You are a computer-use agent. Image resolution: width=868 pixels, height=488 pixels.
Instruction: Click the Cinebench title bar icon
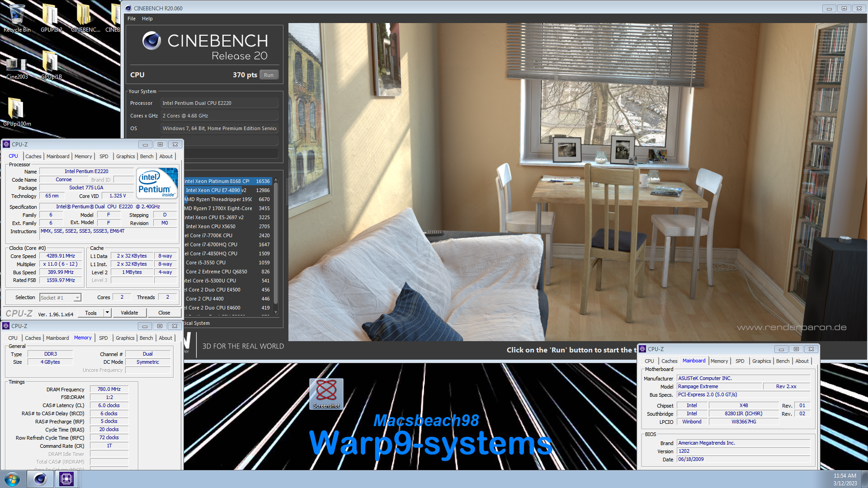pos(128,8)
